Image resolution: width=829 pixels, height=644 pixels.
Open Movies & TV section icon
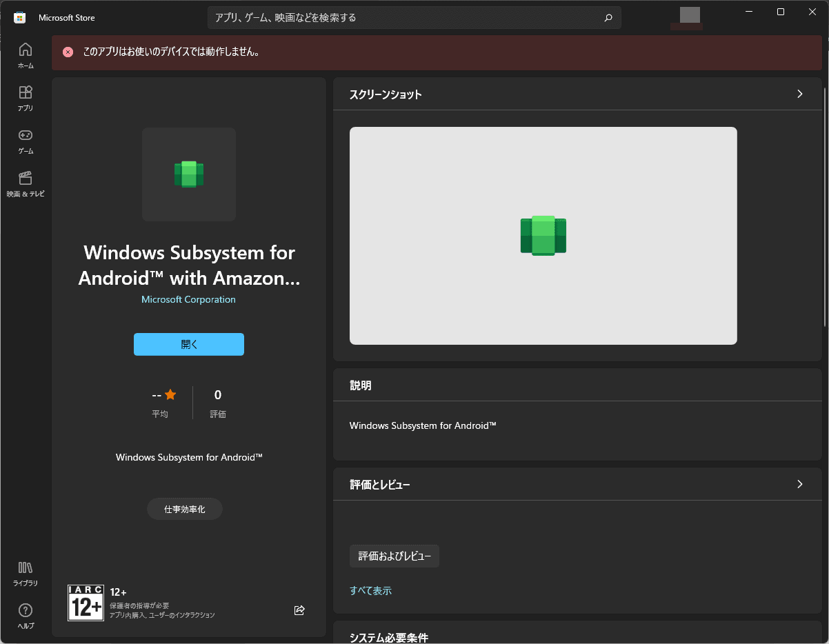click(x=26, y=178)
